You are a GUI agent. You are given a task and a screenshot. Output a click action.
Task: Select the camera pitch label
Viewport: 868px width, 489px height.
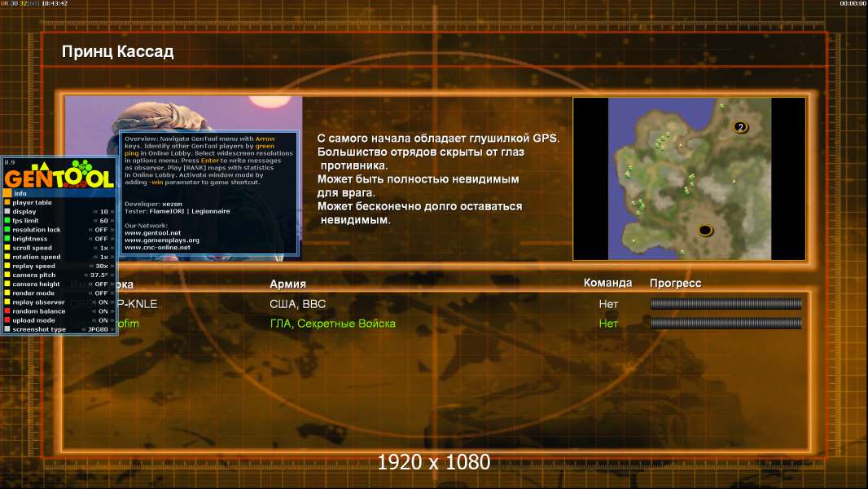[33, 275]
